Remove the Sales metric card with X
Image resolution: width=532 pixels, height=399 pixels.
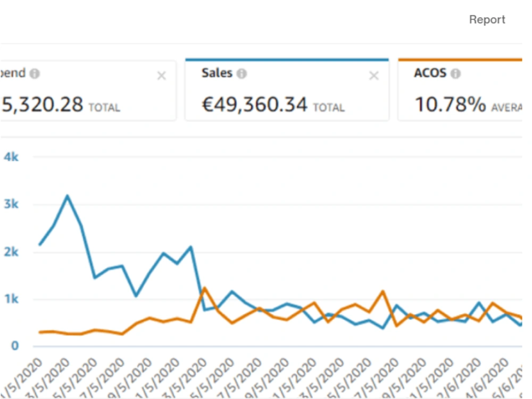(x=374, y=76)
